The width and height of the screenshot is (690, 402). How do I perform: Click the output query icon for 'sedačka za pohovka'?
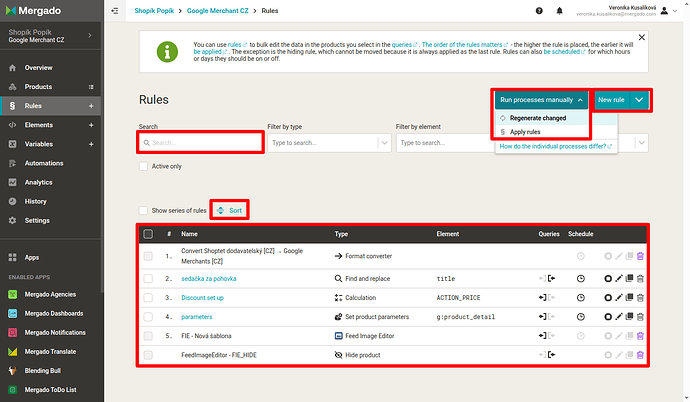551,278
